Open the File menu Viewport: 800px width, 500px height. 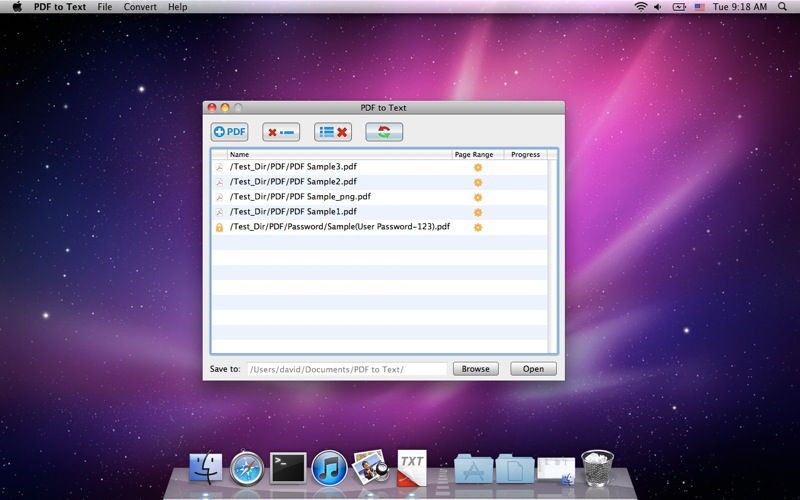click(105, 7)
